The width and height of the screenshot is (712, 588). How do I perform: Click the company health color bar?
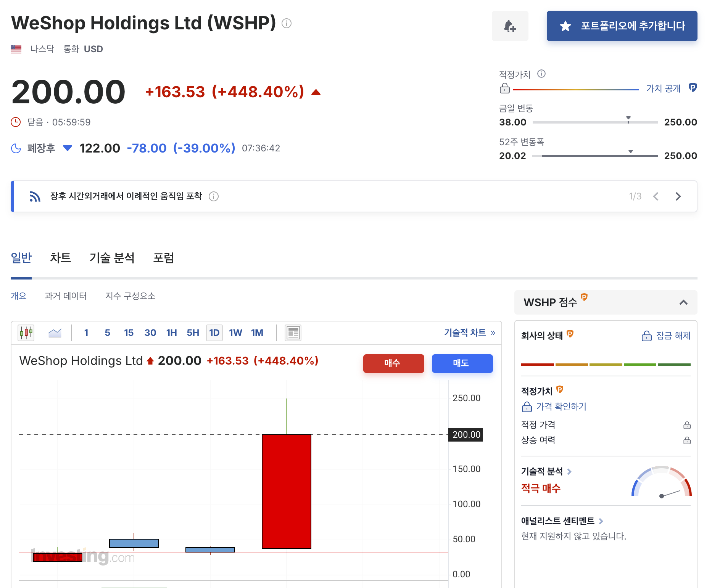pos(606,365)
